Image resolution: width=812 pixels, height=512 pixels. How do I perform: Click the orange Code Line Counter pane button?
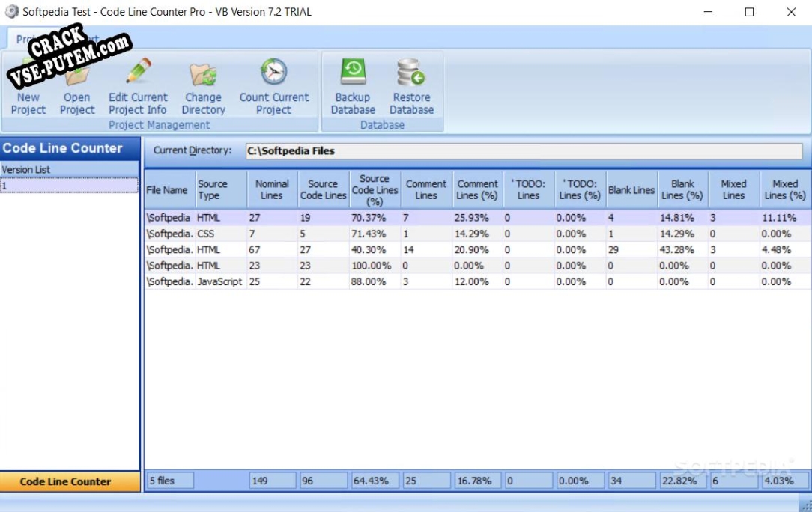click(x=70, y=481)
